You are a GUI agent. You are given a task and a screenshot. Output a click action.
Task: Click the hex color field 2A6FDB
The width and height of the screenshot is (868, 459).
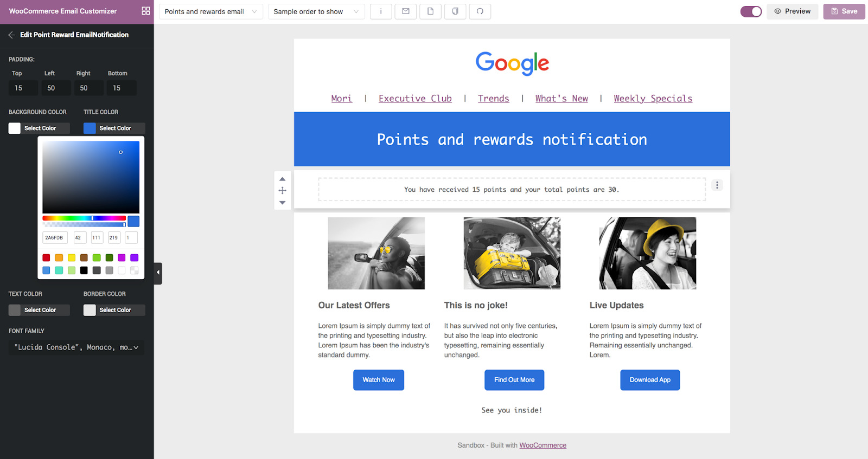[54, 237]
